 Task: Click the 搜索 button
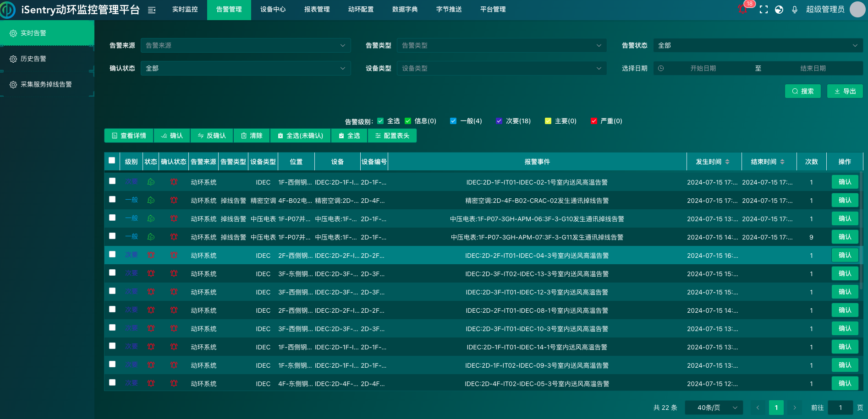click(803, 91)
